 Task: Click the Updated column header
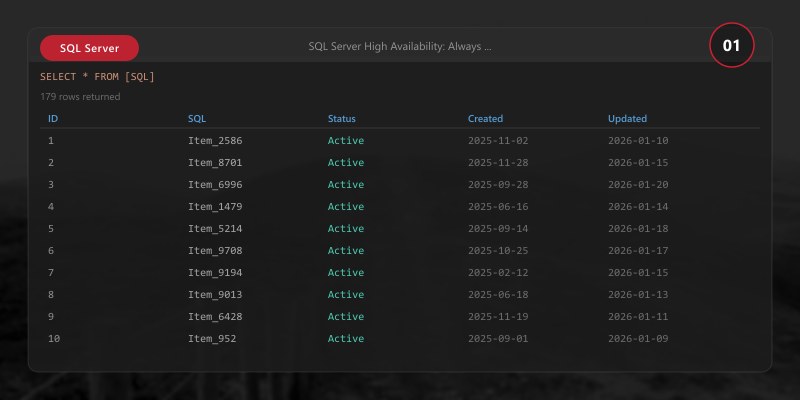tap(627, 118)
